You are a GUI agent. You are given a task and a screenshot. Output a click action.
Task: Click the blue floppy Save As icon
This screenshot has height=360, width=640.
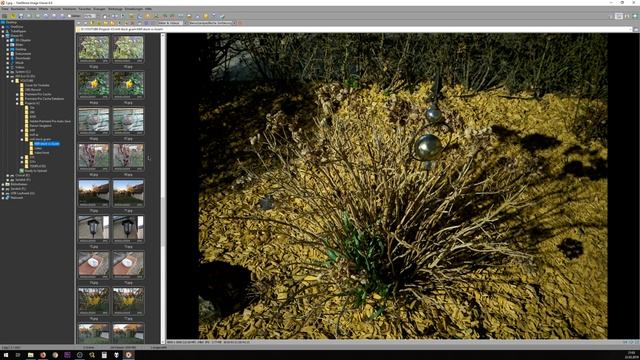pos(21,16)
